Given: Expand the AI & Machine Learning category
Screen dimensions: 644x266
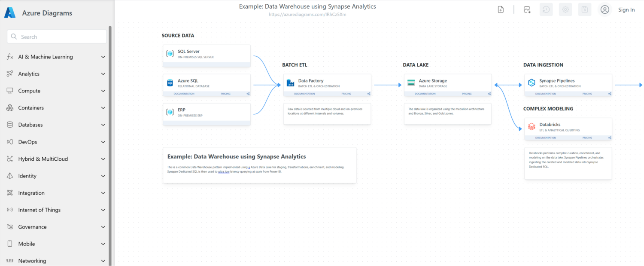Looking at the screenshot, I should point(56,57).
